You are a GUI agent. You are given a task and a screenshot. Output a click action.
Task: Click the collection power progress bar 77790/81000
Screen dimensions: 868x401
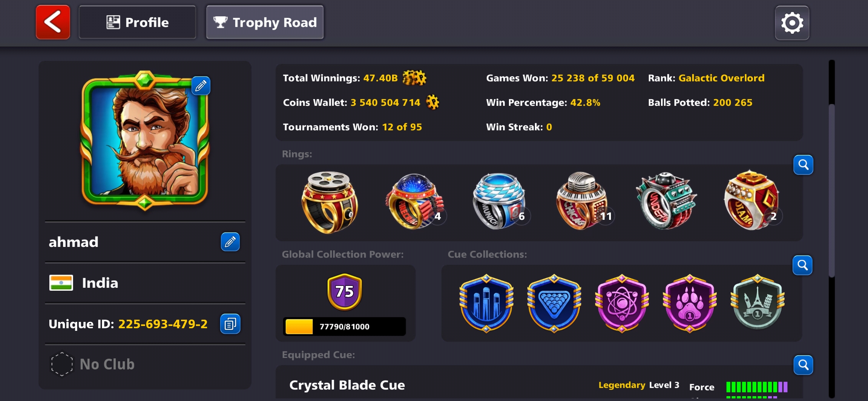344,326
